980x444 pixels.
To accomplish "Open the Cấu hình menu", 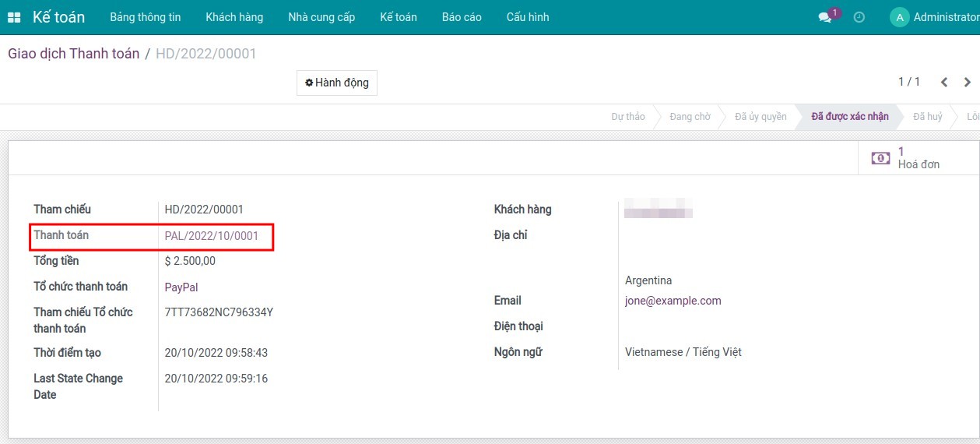I will click(x=528, y=17).
